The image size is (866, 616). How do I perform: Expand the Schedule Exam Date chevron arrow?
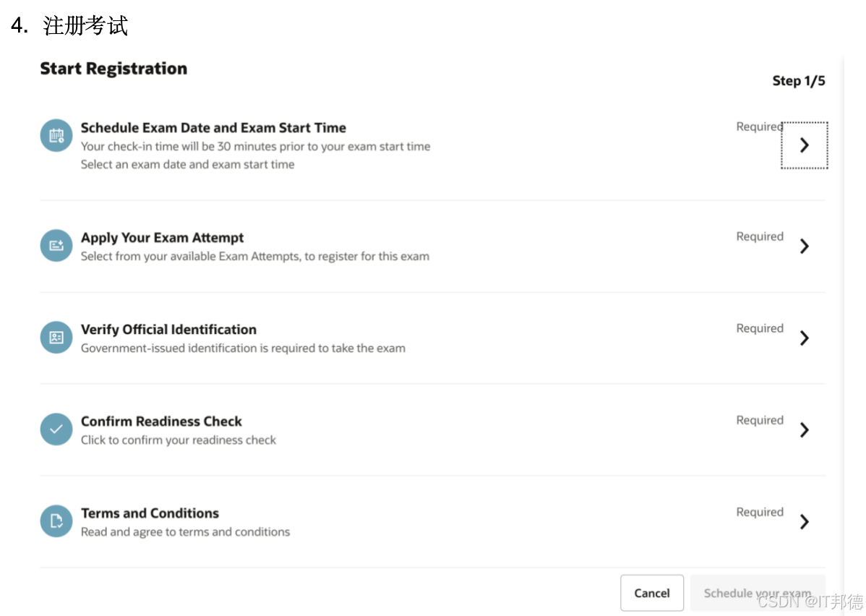pyautogui.click(x=804, y=145)
